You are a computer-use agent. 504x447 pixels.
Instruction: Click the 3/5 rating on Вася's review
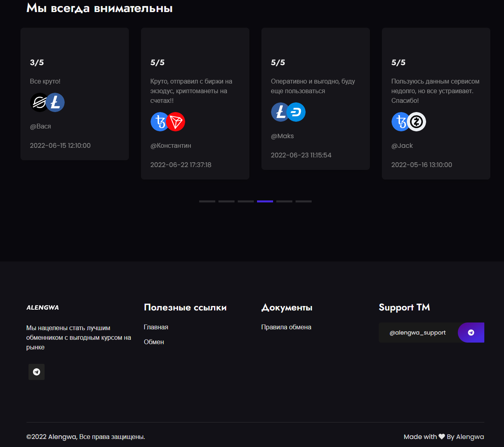tap(37, 62)
